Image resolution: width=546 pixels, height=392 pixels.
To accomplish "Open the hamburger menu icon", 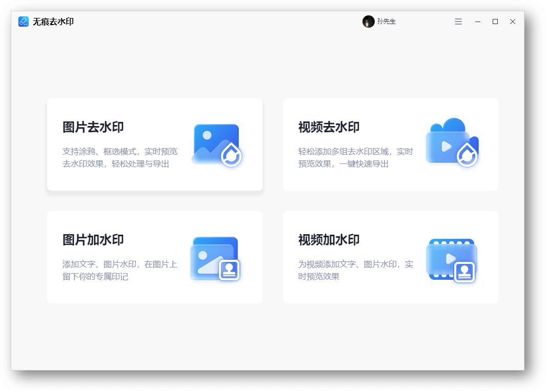I will coord(457,22).
